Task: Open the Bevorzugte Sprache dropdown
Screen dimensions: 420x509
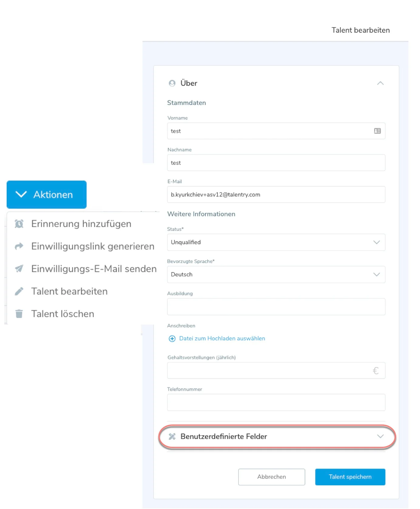Action: (276, 275)
